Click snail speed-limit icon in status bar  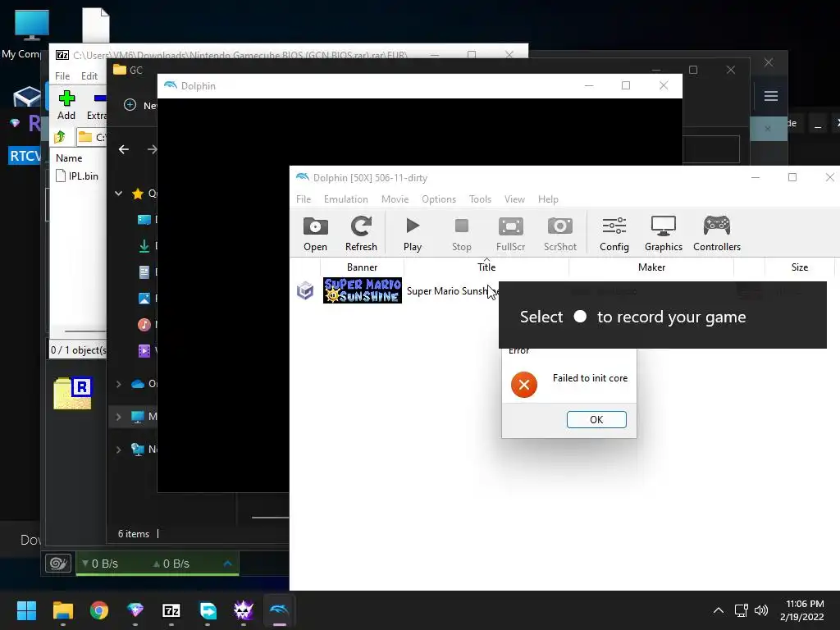click(58, 563)
